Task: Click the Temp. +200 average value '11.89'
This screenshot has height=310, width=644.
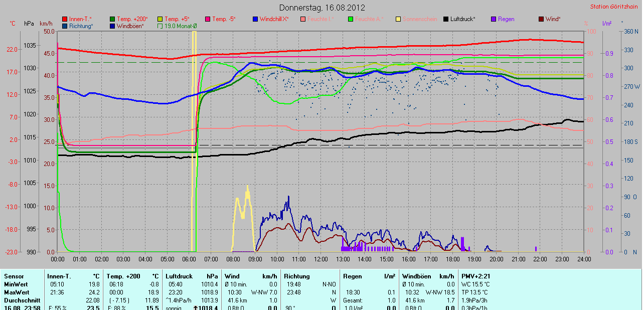Action: coord(152,300)
